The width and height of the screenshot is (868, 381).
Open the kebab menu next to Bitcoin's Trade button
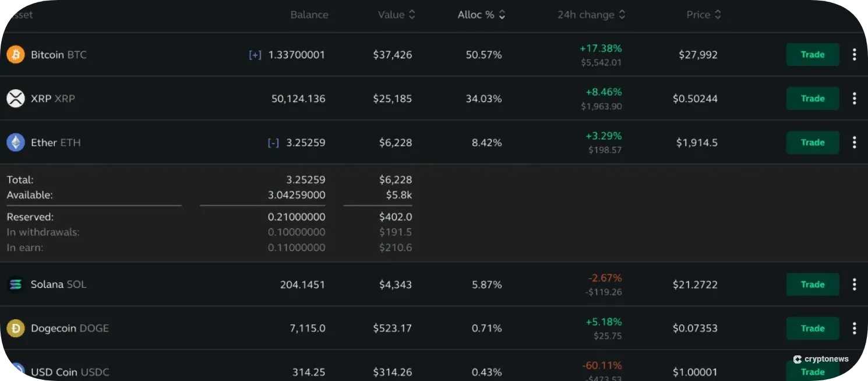tap(855, 54)
